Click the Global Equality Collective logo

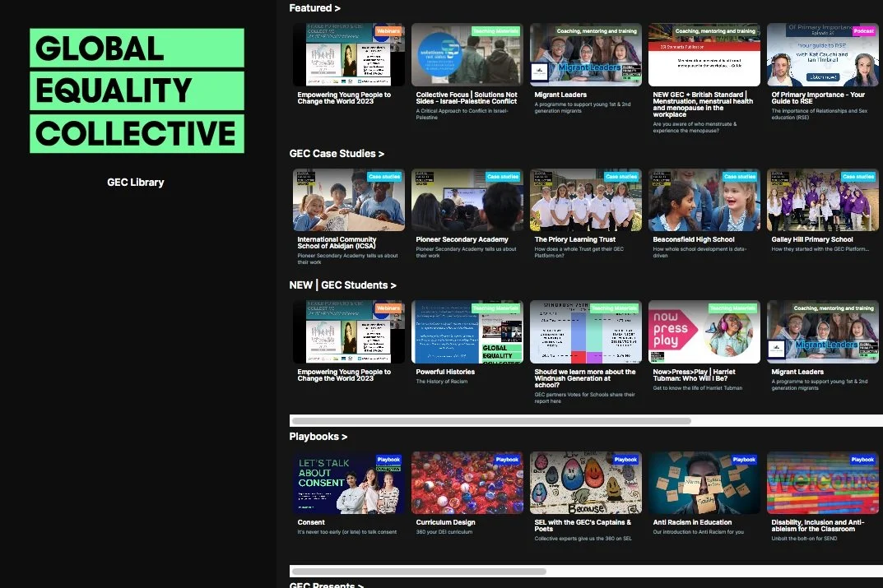point(137,90)
